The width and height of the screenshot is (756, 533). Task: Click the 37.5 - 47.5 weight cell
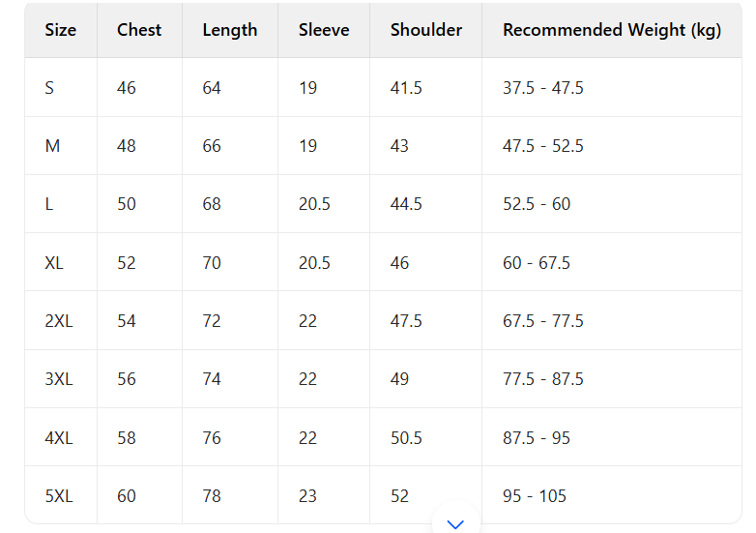[543, 88]
